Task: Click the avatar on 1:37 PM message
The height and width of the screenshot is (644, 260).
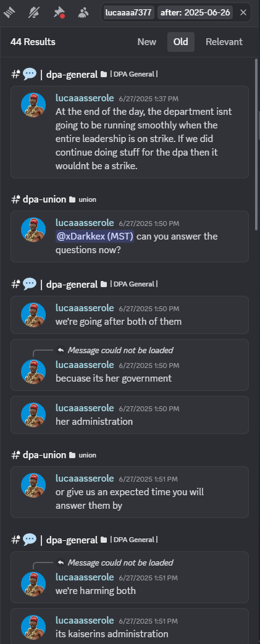Action: pos(33,105)
